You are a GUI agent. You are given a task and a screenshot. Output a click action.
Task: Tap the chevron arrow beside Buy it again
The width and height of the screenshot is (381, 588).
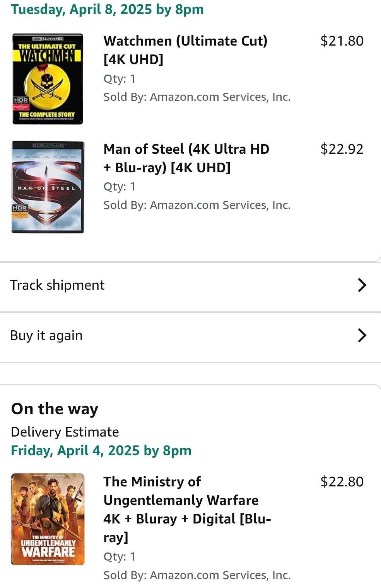[x=362, y=335]
